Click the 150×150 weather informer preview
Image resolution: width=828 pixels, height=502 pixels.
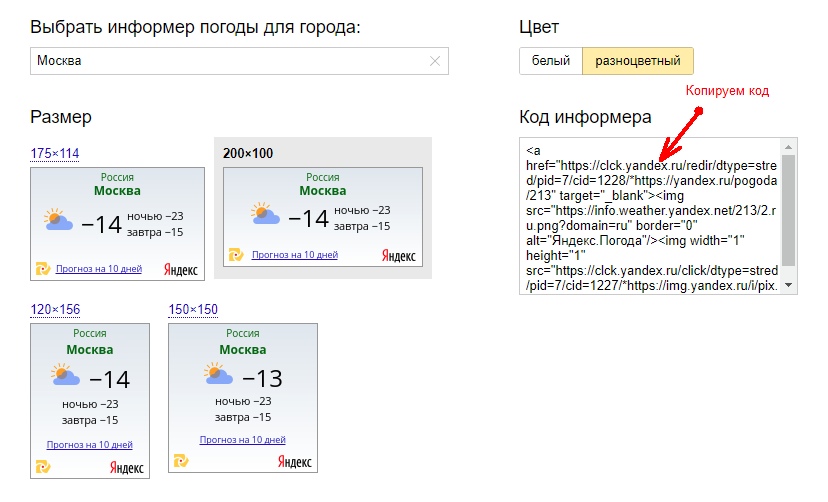(243, 398)
